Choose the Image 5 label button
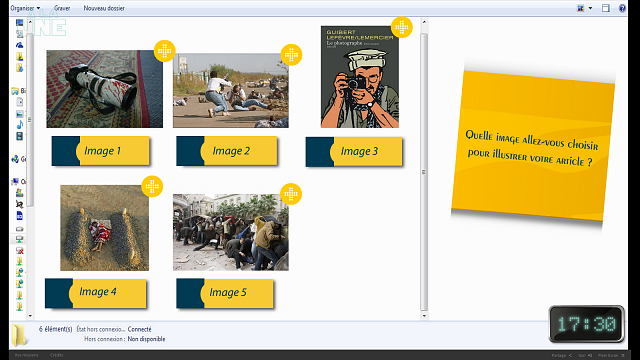This screenshot has width=640, height=360. click(225, 293)
